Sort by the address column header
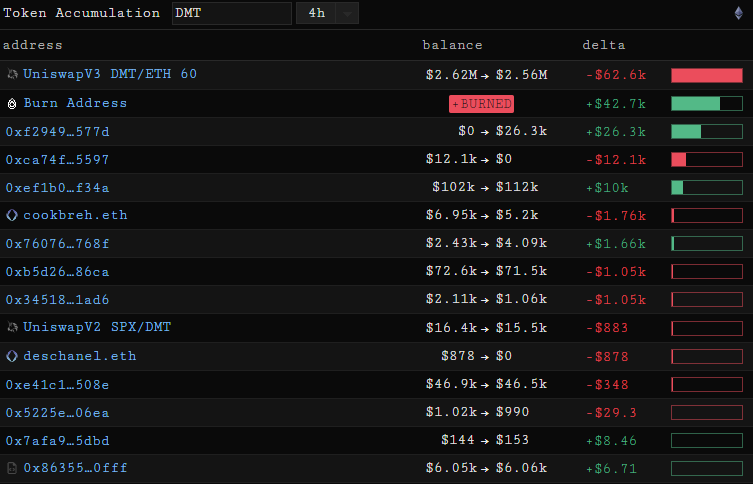The height and width of the screenshot is (484, 753). pyautogui.click(x=32, y=45)
